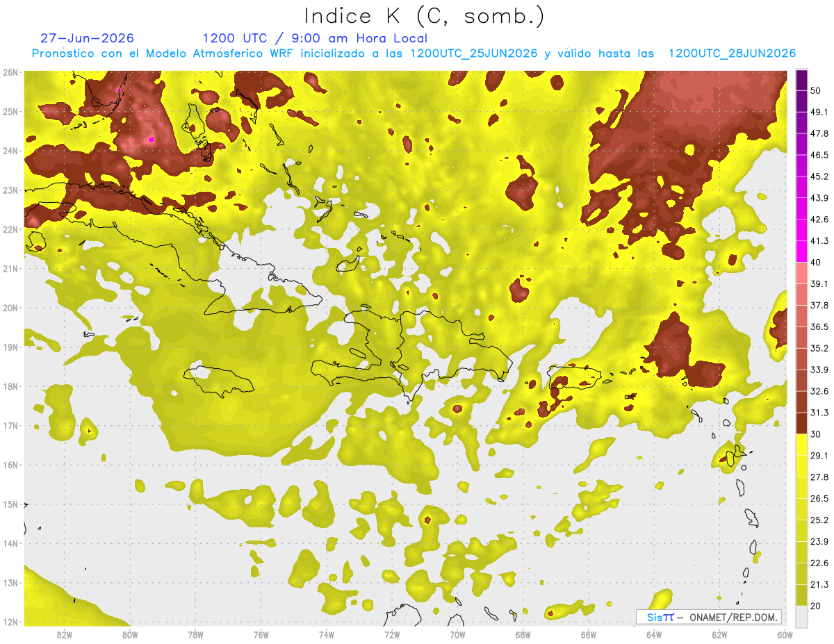Click latitude label 17N

(10, 425)
